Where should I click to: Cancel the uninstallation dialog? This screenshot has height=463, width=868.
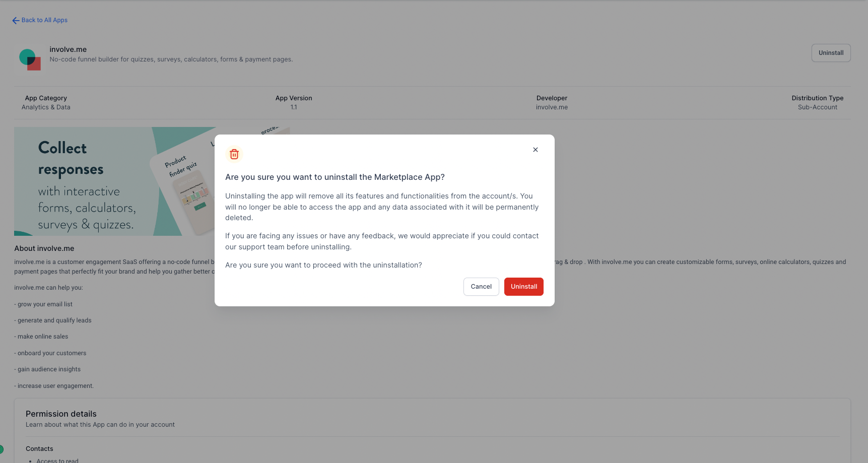(481, 287)
